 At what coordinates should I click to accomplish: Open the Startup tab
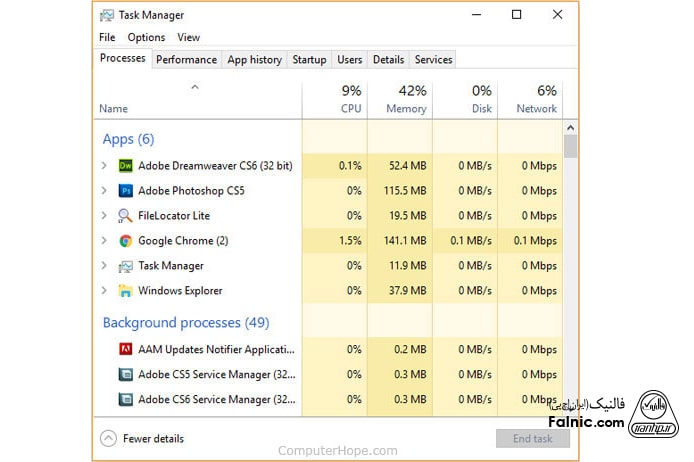click(309, 60)
